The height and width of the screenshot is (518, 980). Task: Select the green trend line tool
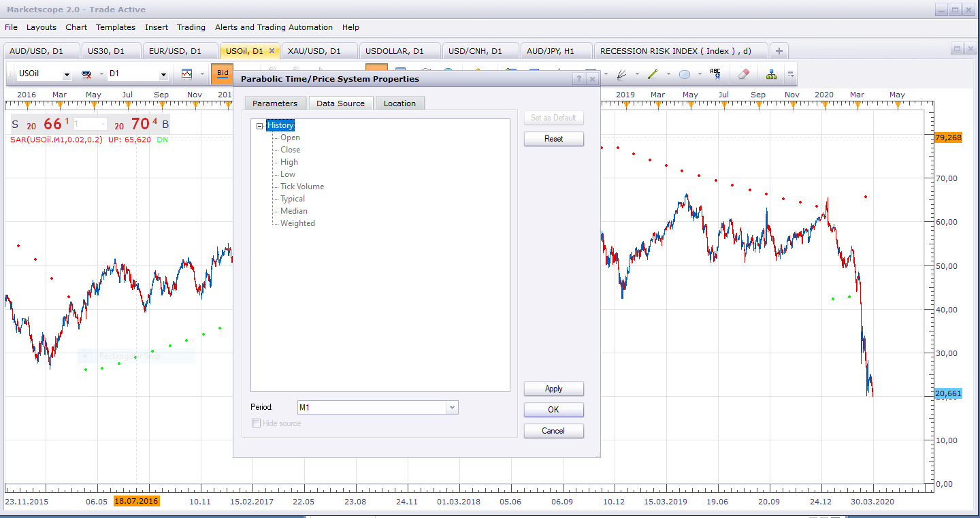[653, 74]
